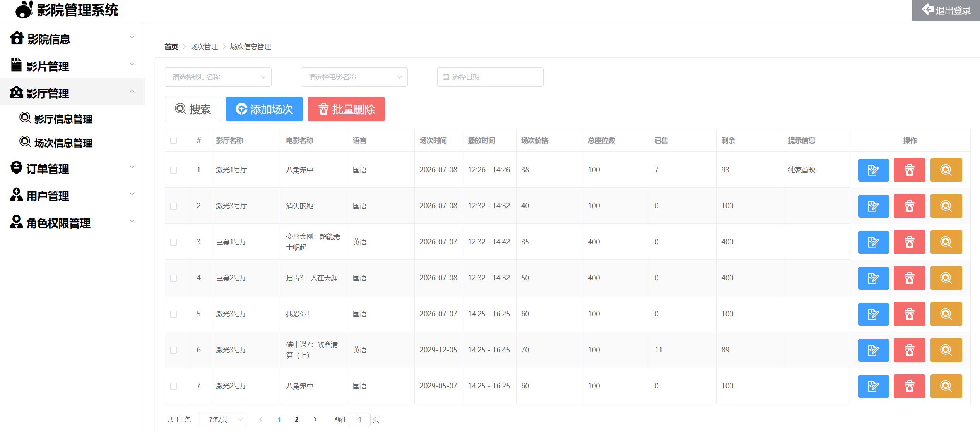Delete the 消失的她 session

909,206
